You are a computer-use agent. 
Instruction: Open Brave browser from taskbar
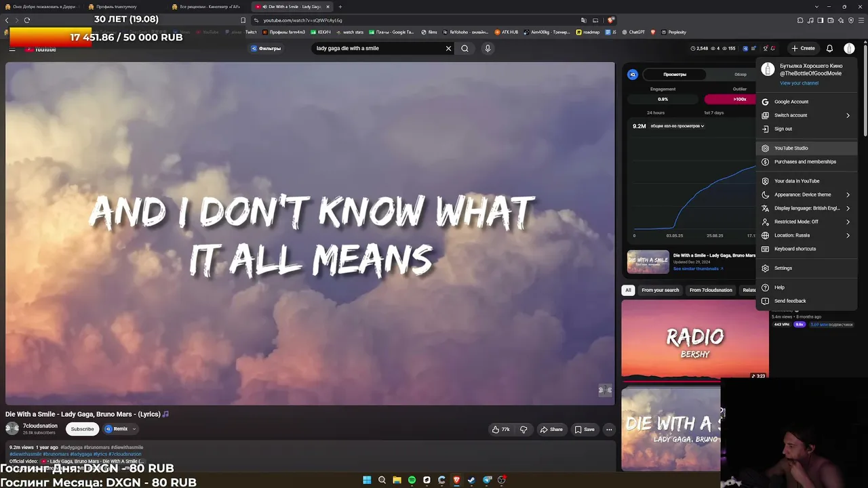pos(456,480)
